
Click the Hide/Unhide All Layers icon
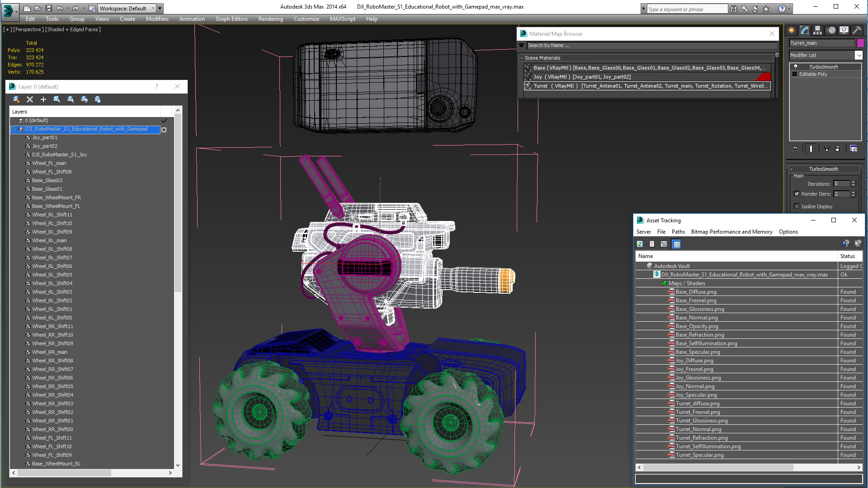84,99
